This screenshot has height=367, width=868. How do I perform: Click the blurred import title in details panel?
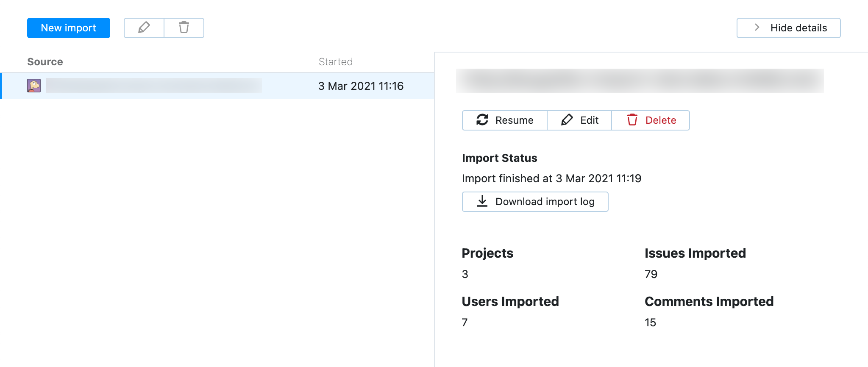pos(640,81)
